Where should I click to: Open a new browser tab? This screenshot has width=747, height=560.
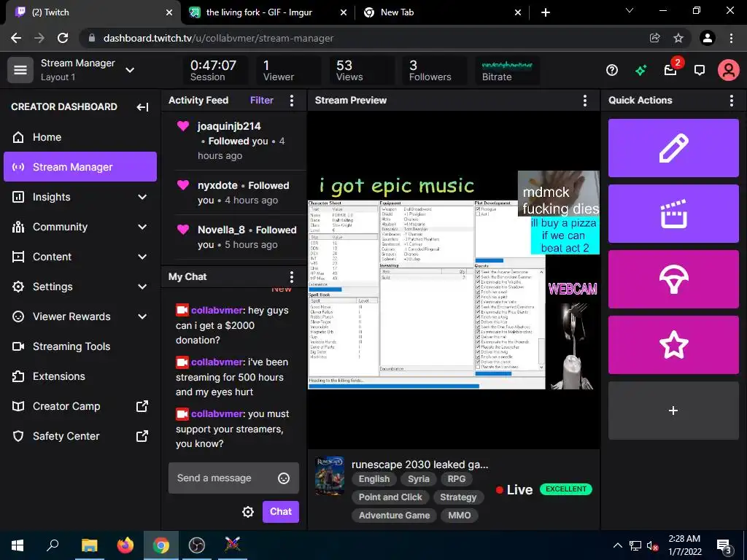tap(546, 12)
